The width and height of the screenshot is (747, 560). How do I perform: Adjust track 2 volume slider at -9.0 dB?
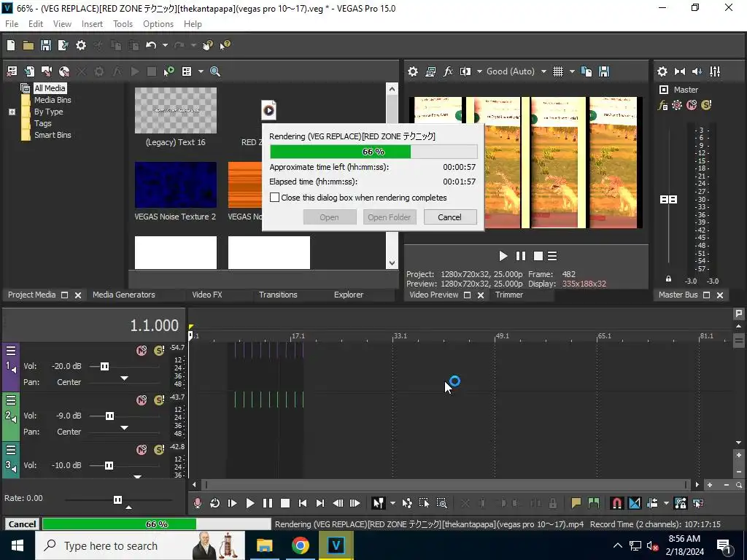point(109,416)
